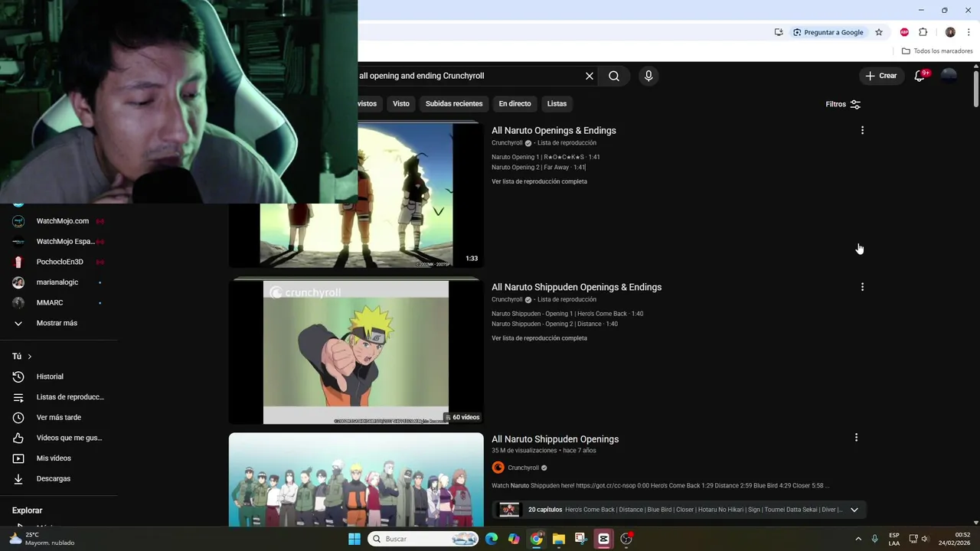Open CapCut from taskbar

(x=604, y=539)
